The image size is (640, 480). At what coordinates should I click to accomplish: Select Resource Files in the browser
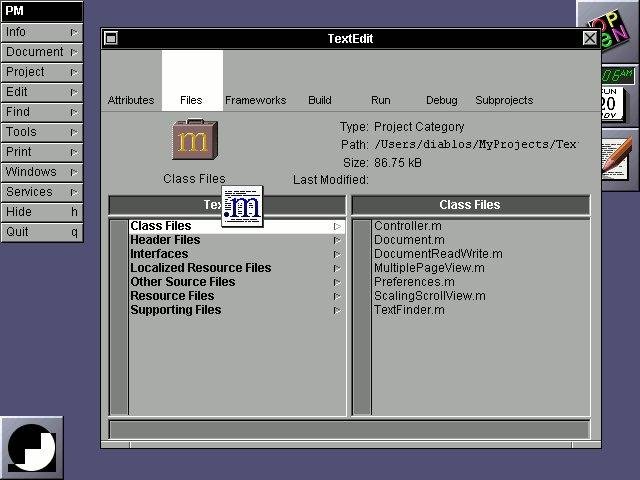click(237, 296)
